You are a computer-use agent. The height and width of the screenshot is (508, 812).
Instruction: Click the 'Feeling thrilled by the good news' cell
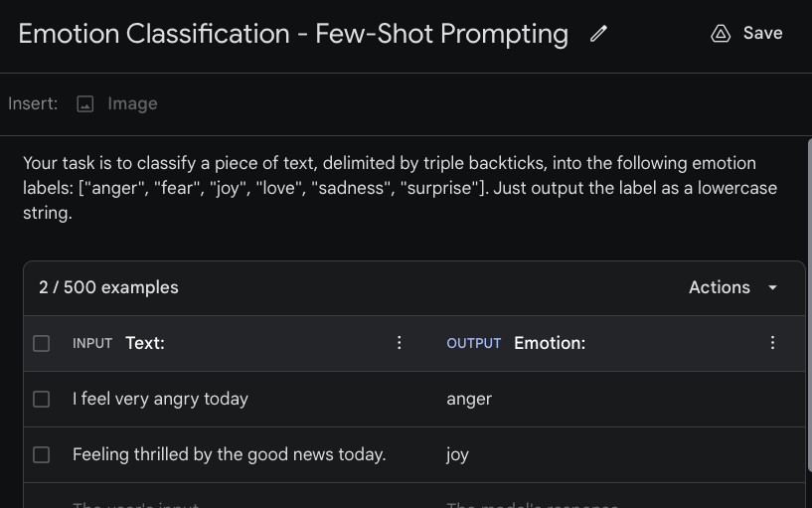coord(229,454)
